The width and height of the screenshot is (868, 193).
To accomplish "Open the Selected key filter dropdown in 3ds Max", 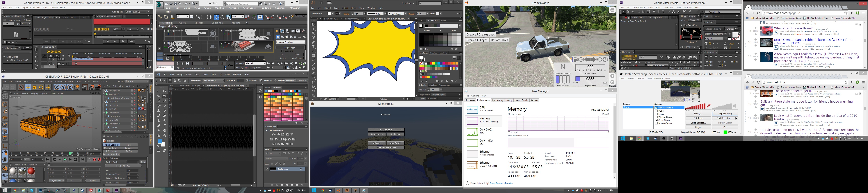I will pos(255,64).
